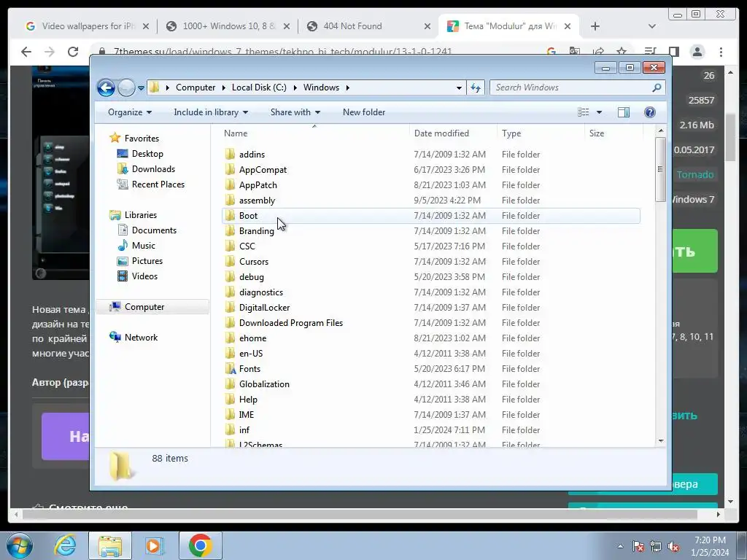The width and height of the screenshot is (747, 560).
Task: Click the file list vertical scrollbar
Action: point(660,169)
